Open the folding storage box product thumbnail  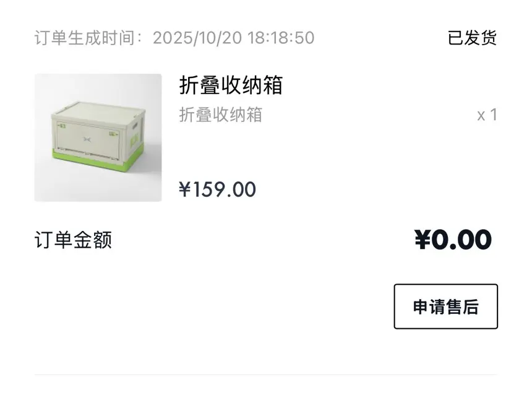click(98, 137)
